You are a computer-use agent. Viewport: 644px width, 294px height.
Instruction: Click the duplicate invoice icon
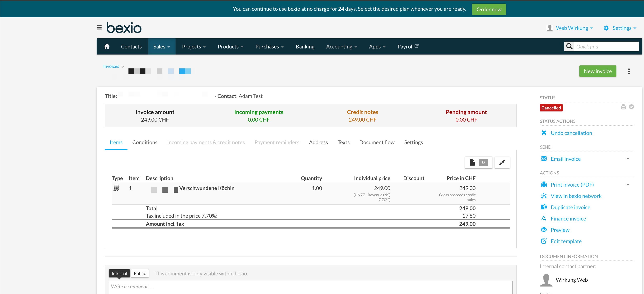point(544,207)
